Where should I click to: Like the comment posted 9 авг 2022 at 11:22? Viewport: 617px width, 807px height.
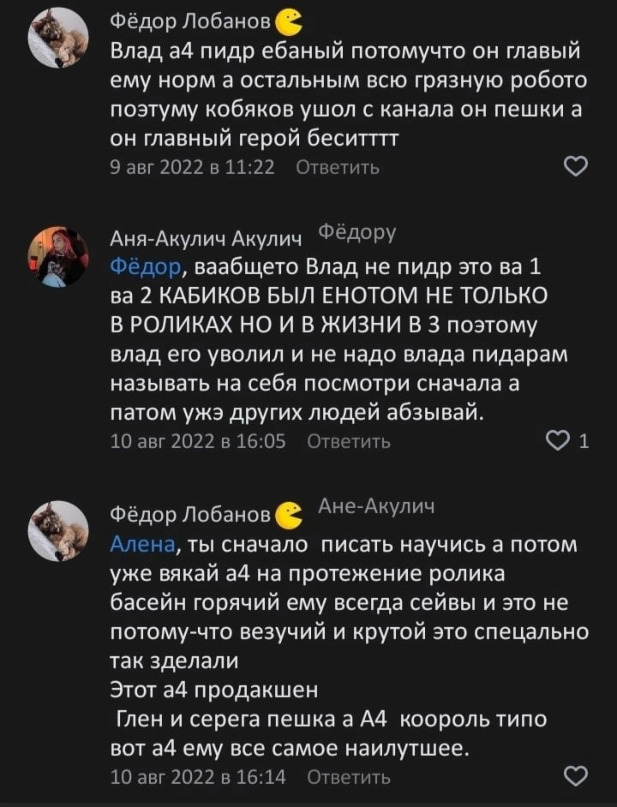576,166
